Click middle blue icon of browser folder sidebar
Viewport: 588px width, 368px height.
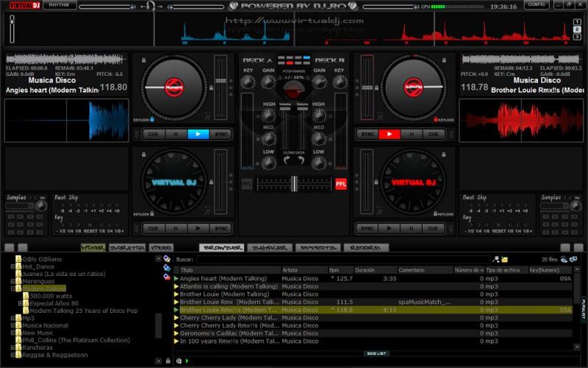click(167, 268)
